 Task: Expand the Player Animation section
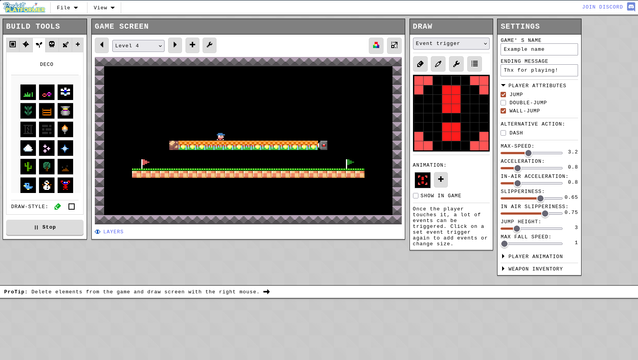532,256
